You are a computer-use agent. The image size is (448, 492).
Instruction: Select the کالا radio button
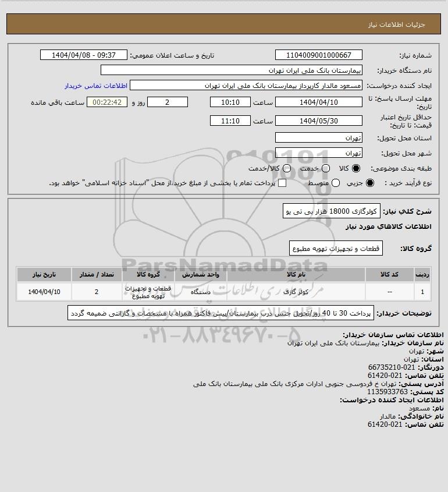point(356,168)
